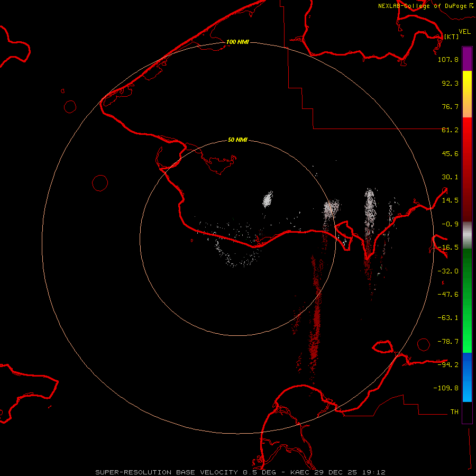Click the -16.5 legend value
This screenshot has width=476, height=476.
(x=448, y=248)
